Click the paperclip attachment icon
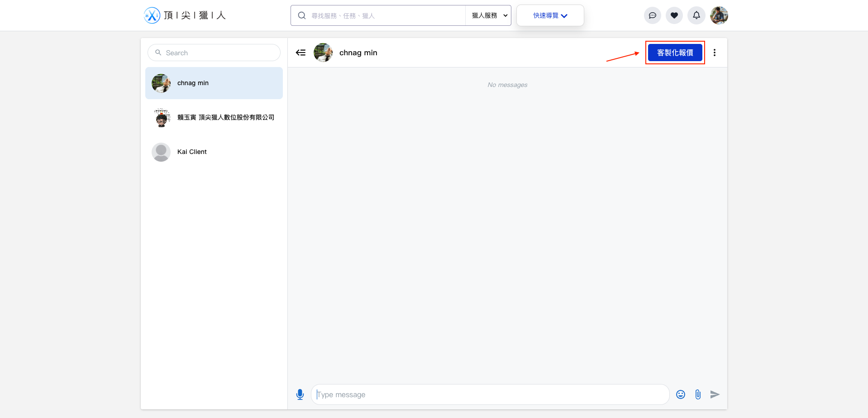The image size is (868, 418). tap(697, 394)
